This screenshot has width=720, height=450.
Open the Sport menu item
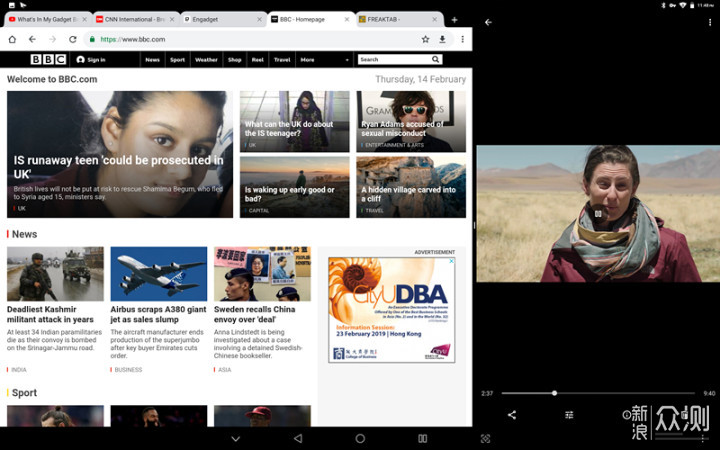[177, 60]
